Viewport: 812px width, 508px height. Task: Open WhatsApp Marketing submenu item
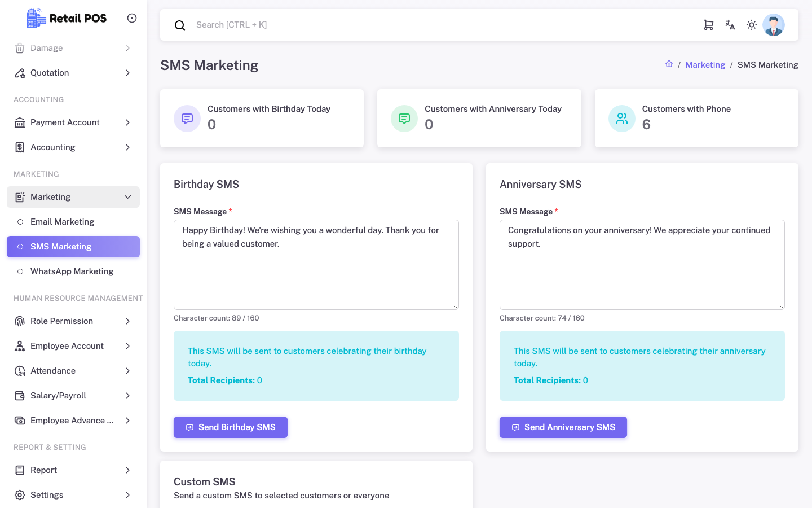point(73,271)
